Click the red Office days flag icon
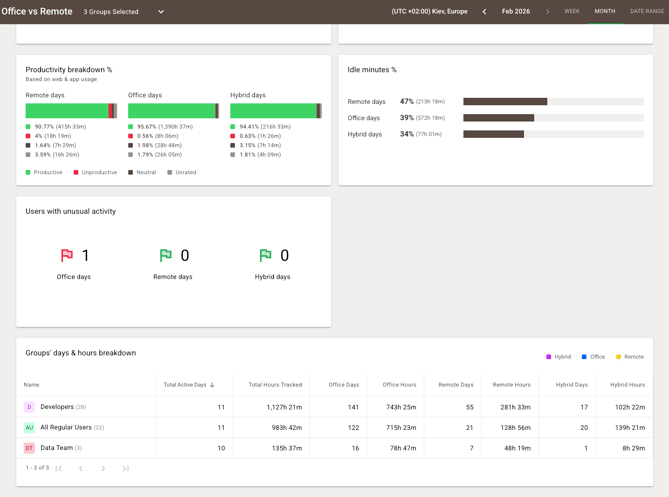Screen dimensions: 669x497 point(67,256)
